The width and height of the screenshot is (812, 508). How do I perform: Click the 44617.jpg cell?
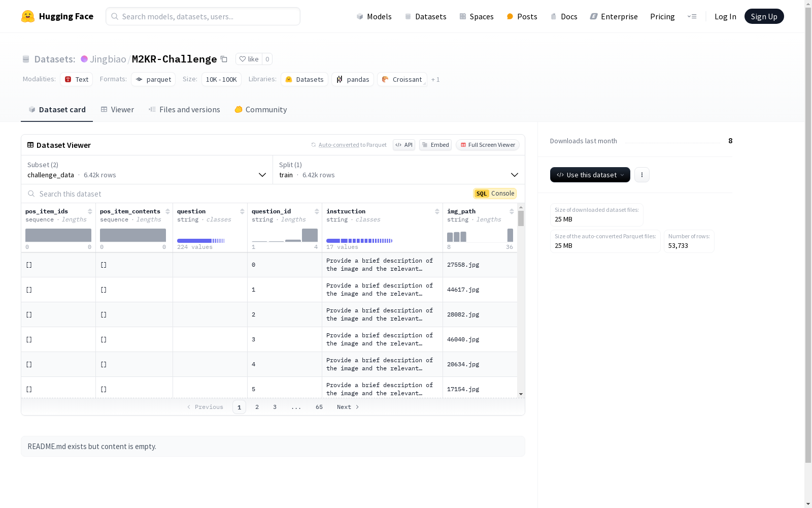pos(480,290)
